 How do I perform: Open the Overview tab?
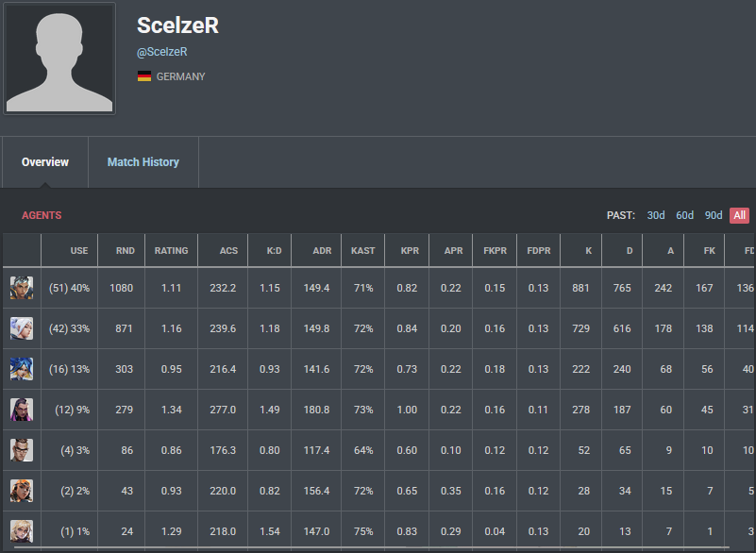coord(45,162)
